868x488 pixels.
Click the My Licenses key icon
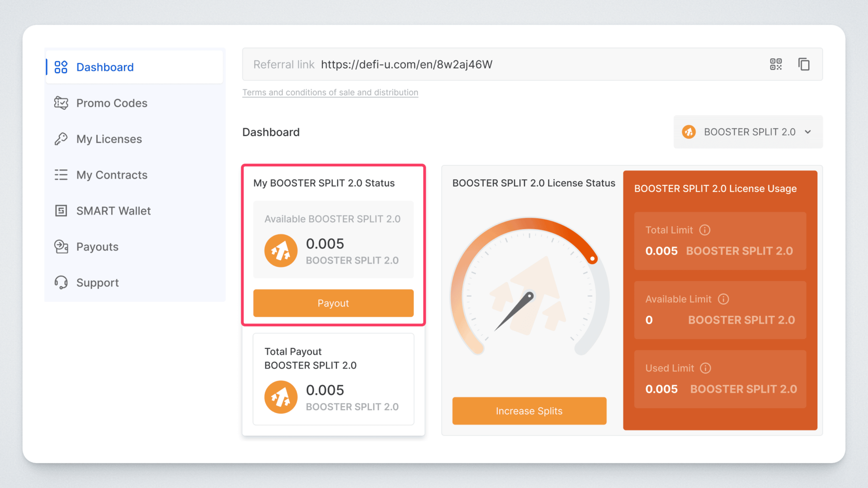61,139
